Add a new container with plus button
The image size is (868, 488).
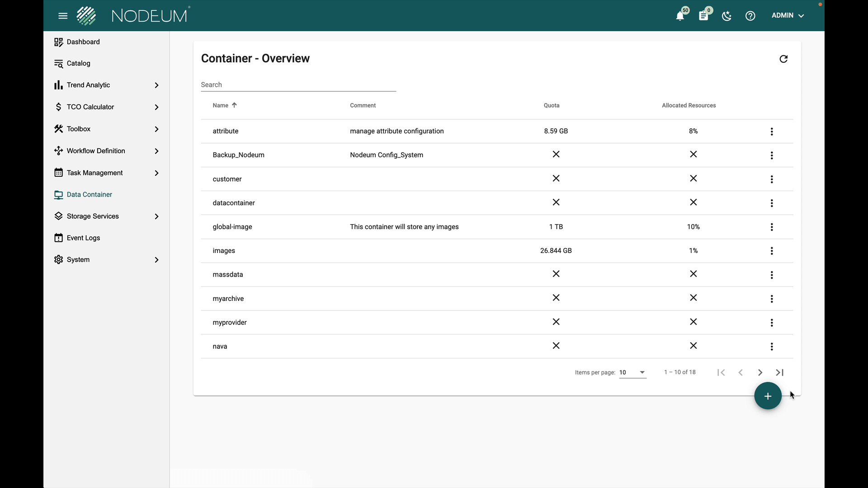(768, 396)
